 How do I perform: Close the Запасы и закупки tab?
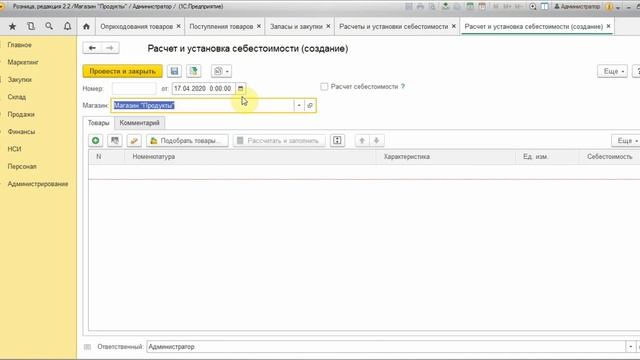(x=328, y=26)
